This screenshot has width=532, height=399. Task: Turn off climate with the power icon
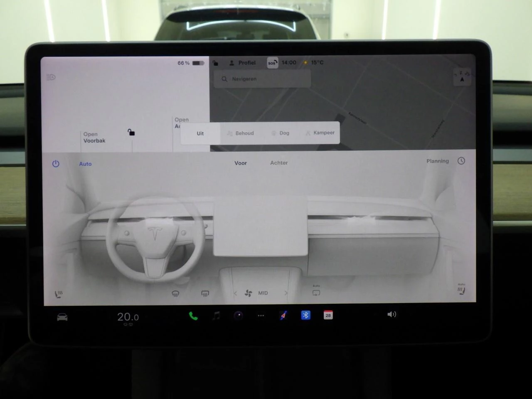(56, 164)
